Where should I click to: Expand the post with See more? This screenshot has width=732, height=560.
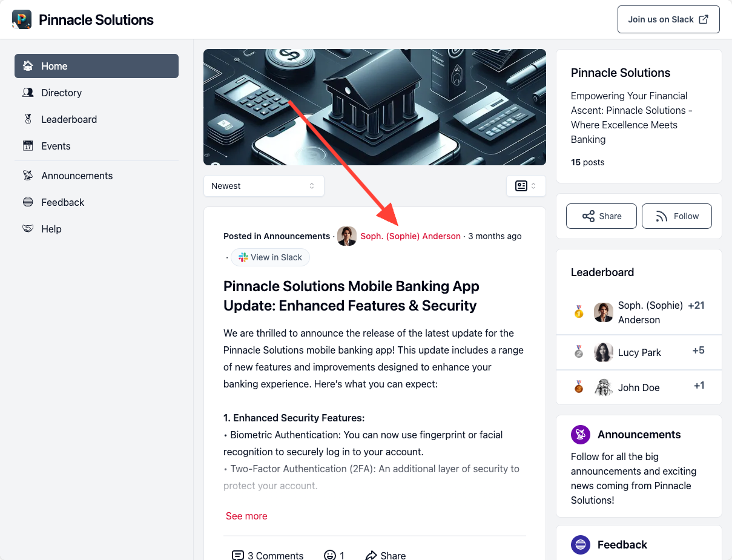click(x=246, y=516)
